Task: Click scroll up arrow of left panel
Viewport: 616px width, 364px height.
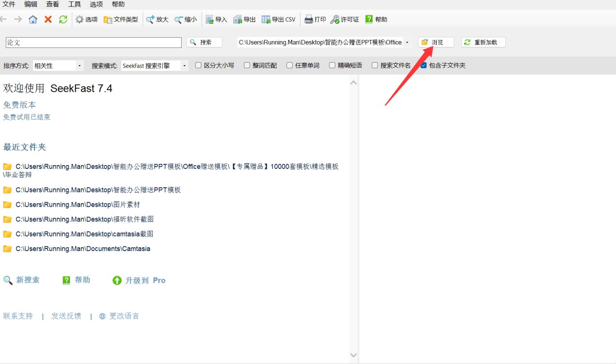Action: (x=354, y=83)
